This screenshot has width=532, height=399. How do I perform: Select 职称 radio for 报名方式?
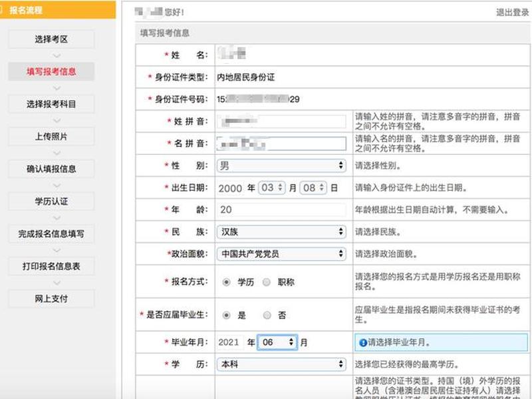click(x=267, y=282)
